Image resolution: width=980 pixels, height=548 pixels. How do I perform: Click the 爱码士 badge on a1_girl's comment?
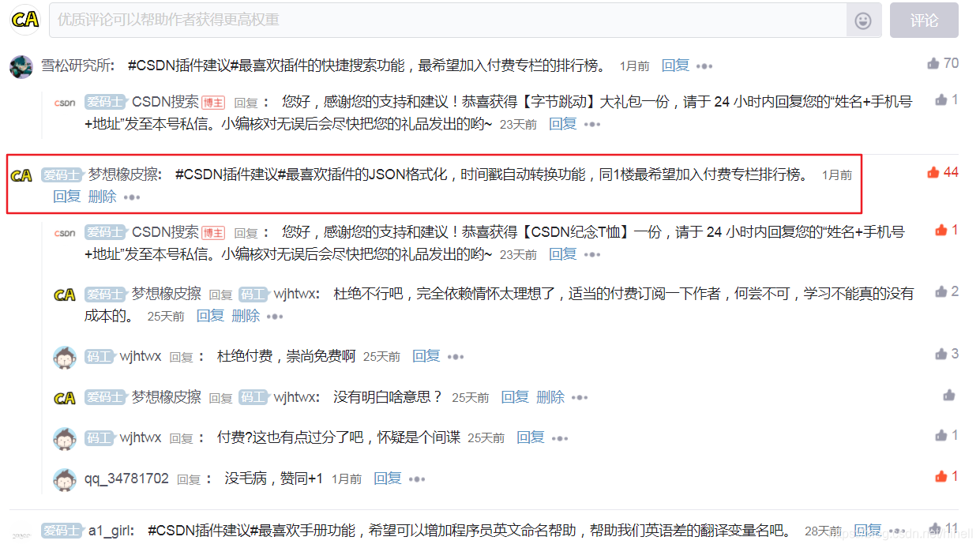[62, 531]
